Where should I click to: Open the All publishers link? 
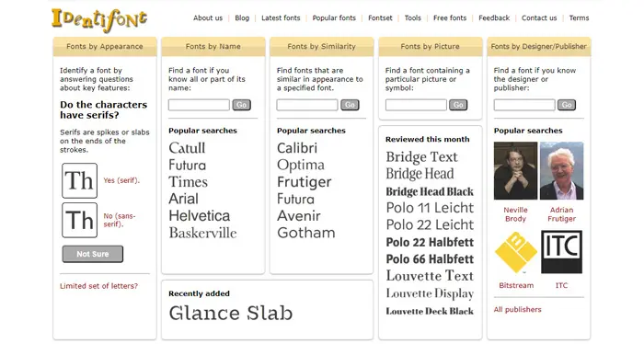click(x=517, y=310)
